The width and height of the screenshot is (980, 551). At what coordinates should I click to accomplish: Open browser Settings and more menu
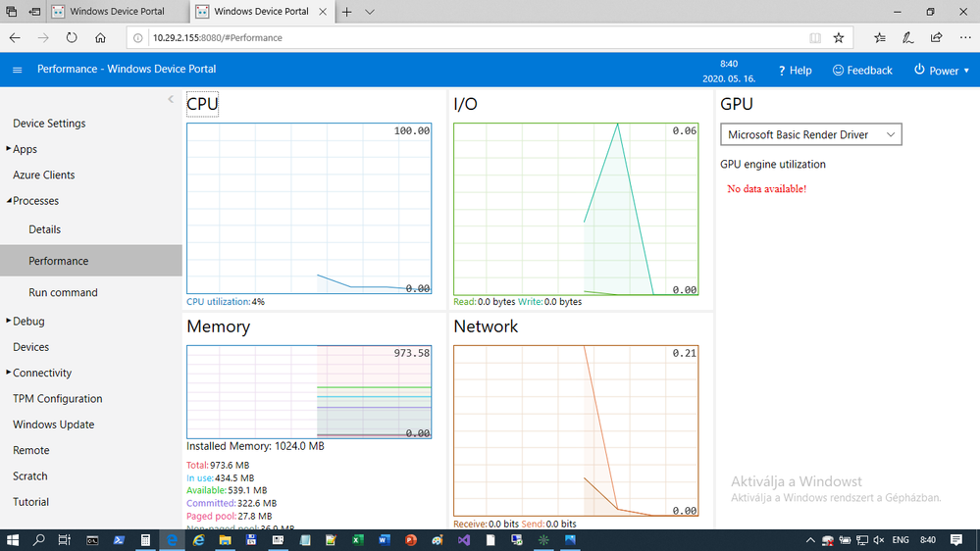(965, 38)
